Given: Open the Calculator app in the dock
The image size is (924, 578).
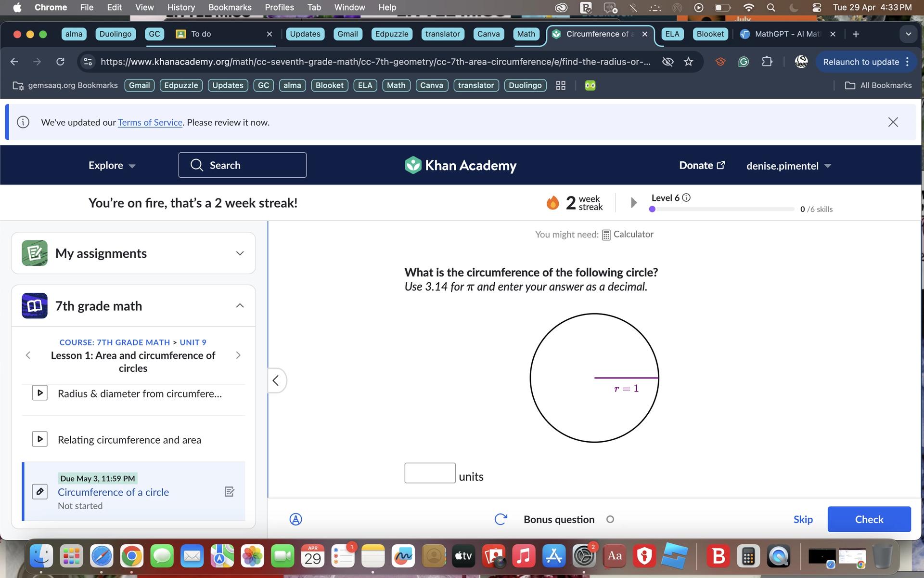Looking at the screenshot, I should [748, 556].
